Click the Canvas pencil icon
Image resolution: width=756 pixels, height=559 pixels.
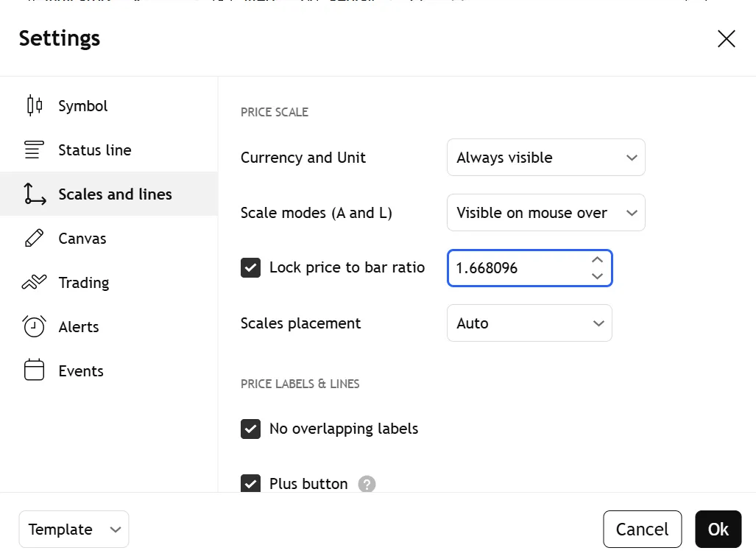pyautogui.click(x=35, y=239)
